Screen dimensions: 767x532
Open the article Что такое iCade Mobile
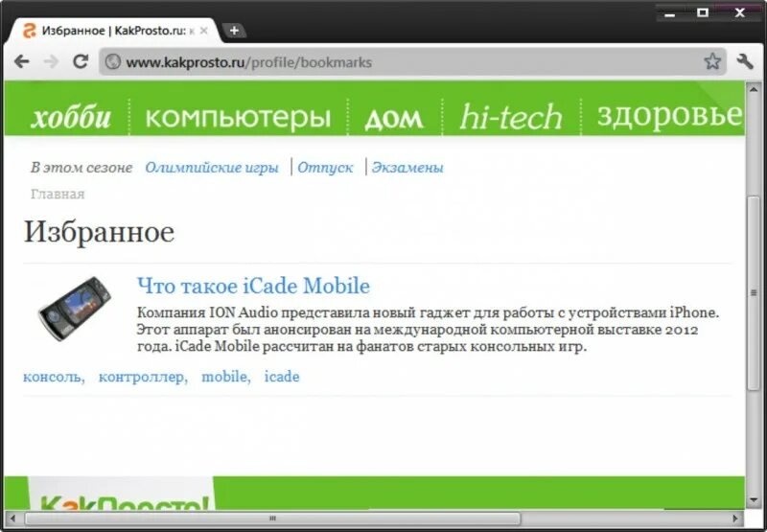253,286
